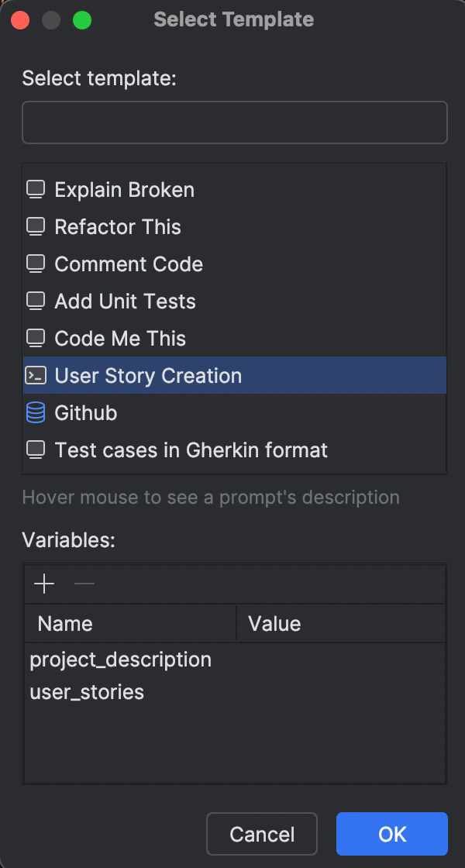465x868 pixels.
Task: Click the blue database icon beside Github
Action: (36, 413)
